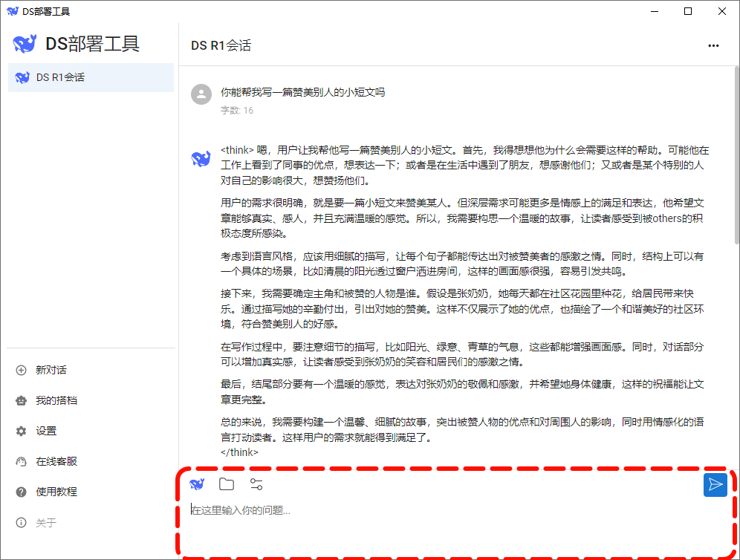Click the closing </think> tag text

pos(239,452)
